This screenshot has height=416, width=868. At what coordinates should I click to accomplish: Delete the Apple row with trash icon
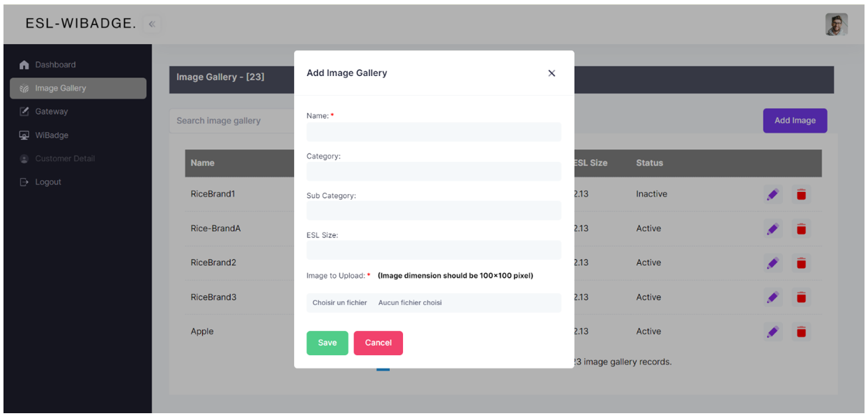(801, 332)
